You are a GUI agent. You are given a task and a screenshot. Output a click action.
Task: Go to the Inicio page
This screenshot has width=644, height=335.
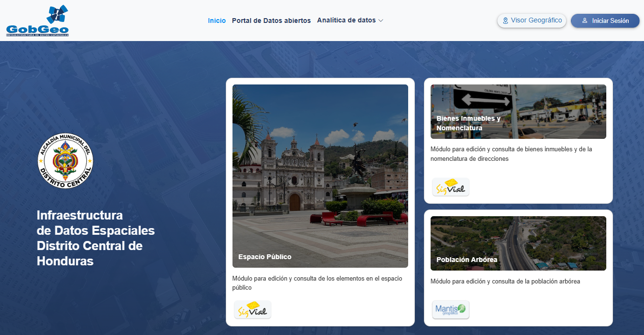(217, 21)
